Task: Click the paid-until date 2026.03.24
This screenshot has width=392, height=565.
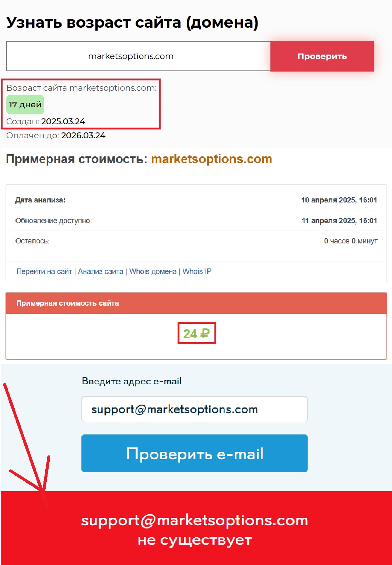Action: coord(83,135)
